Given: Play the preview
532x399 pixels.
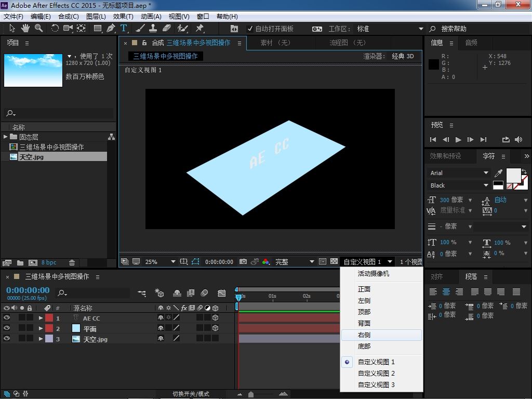Looking at the screenshot, I should click(458, 139).
